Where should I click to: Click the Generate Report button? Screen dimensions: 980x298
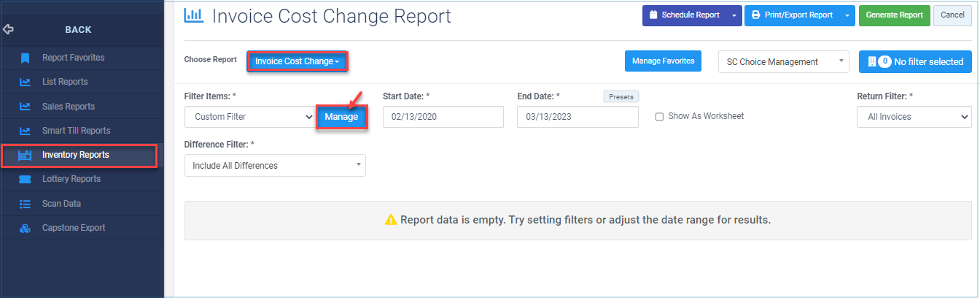pyautogui.click(x=894, y=15)
